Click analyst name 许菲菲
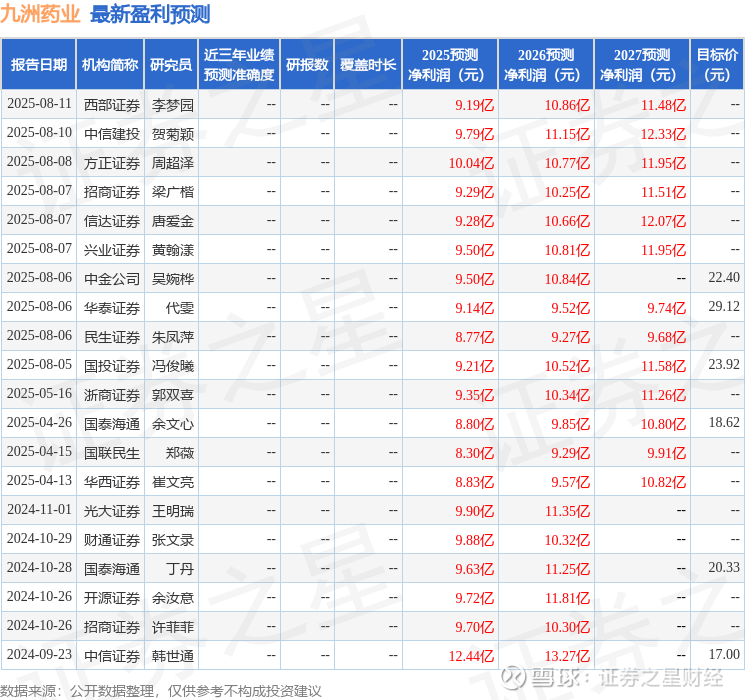Image resolution: width=745 pixels, height=700 pixels. click(172, 627)
